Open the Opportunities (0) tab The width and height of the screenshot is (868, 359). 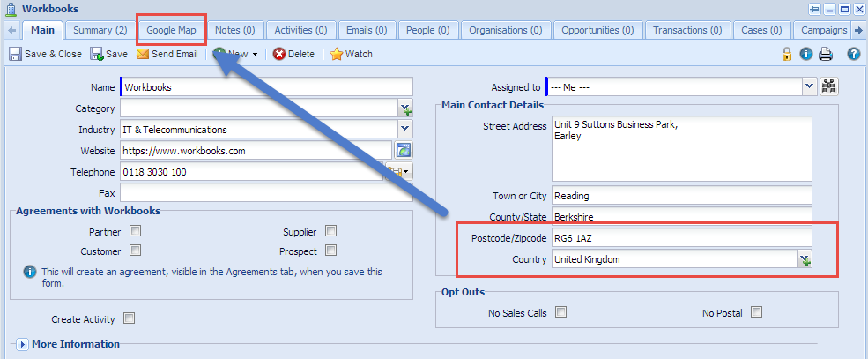[597, 31]
